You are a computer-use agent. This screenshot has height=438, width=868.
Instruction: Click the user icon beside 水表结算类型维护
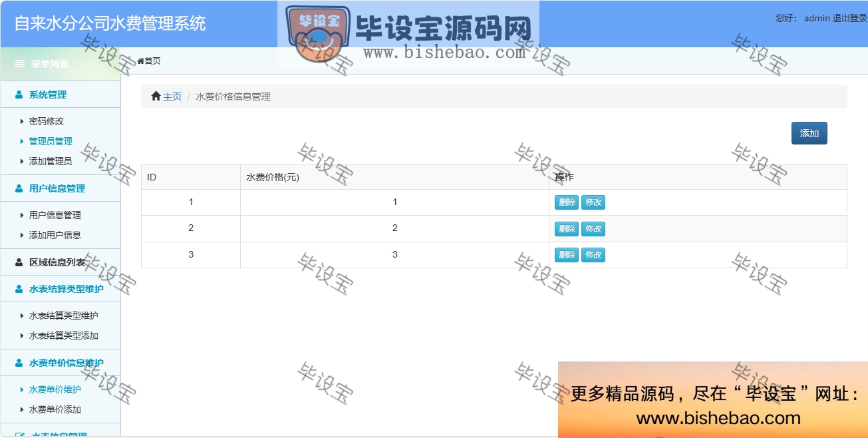[x=19, y=289]
